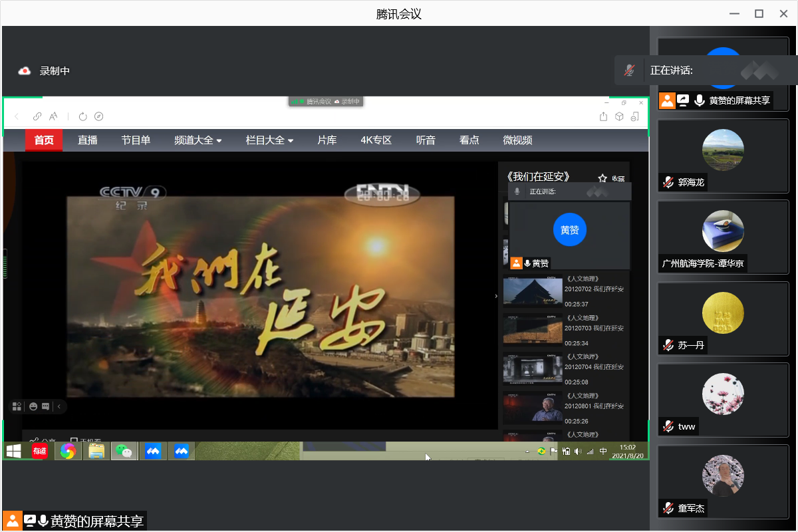Click the link icon in browser toolbar
Viewport: 798px width, 532px height.
tap(37, 116)
